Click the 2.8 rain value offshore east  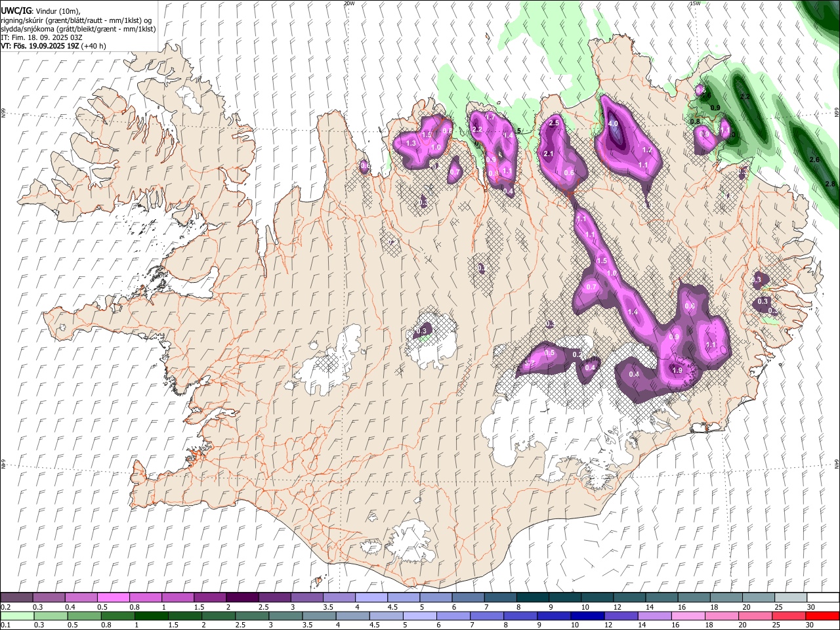pyautogui.click(x=831, y=184)
